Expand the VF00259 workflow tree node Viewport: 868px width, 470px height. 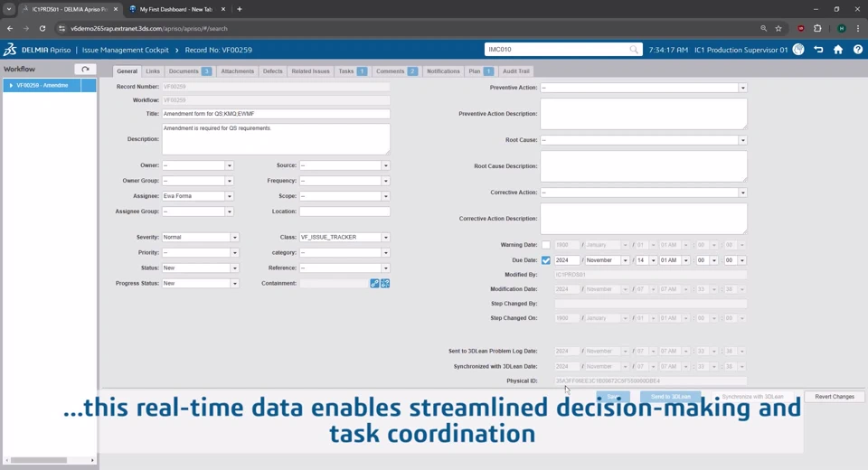click(11, 85)
